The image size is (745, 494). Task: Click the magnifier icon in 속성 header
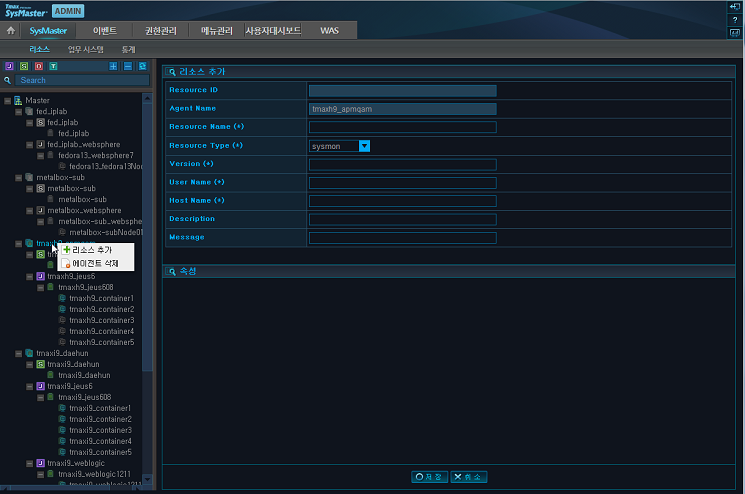click(x=172, y=271)
